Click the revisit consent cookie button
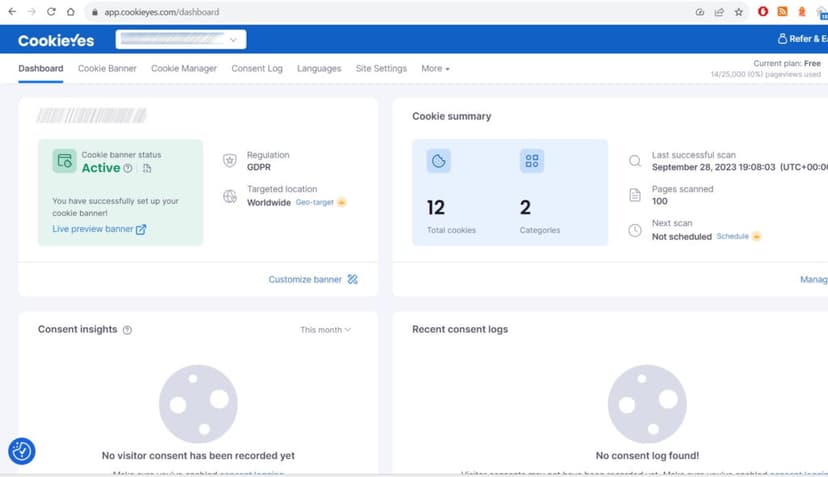The image size is (828, 477). (x=22, y=451)
